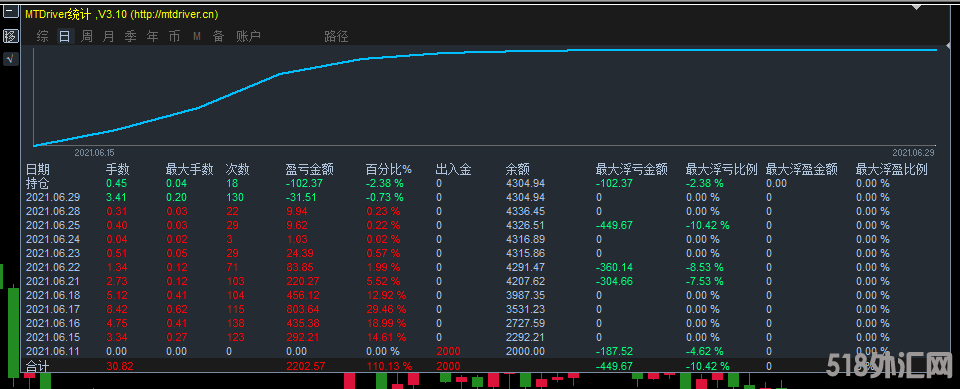
Task: Switch to the 年 yearly tab
Action: [x=152, y=36]
